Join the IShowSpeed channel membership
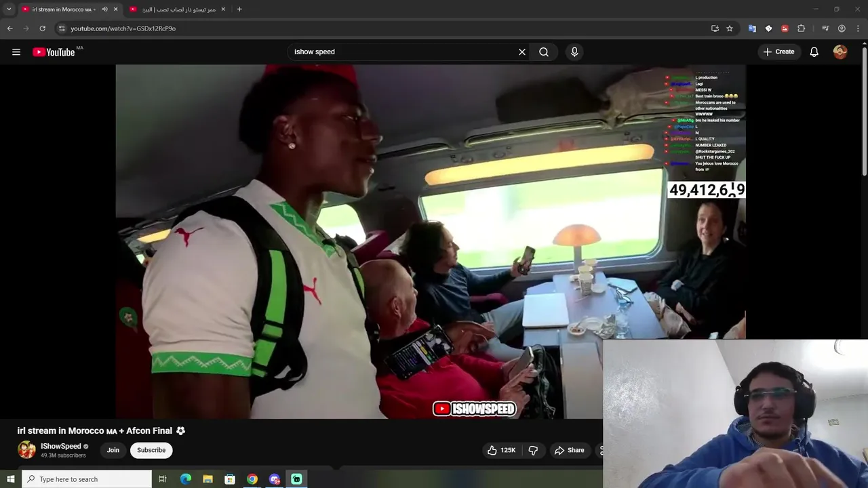Viewport: 868px width, 488px height. click(x=113, y=450)
